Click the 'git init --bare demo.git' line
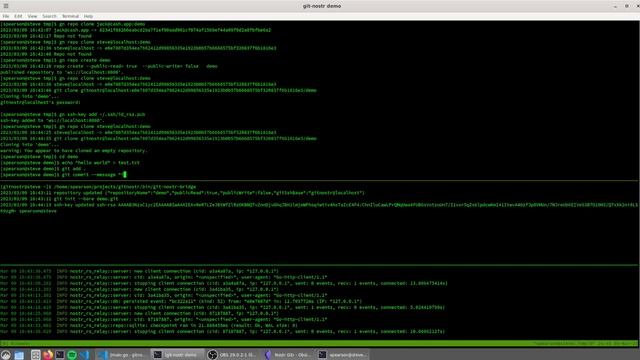 tap(59, 199)
